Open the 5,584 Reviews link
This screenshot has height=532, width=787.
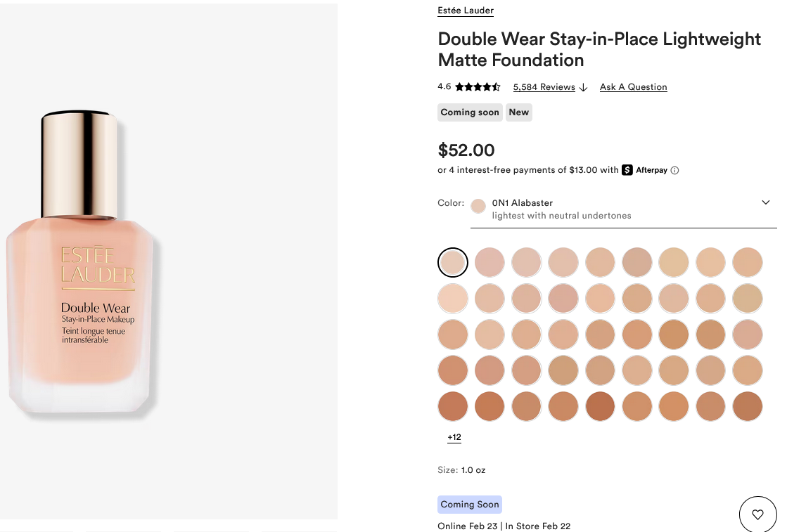pos(544,87)
